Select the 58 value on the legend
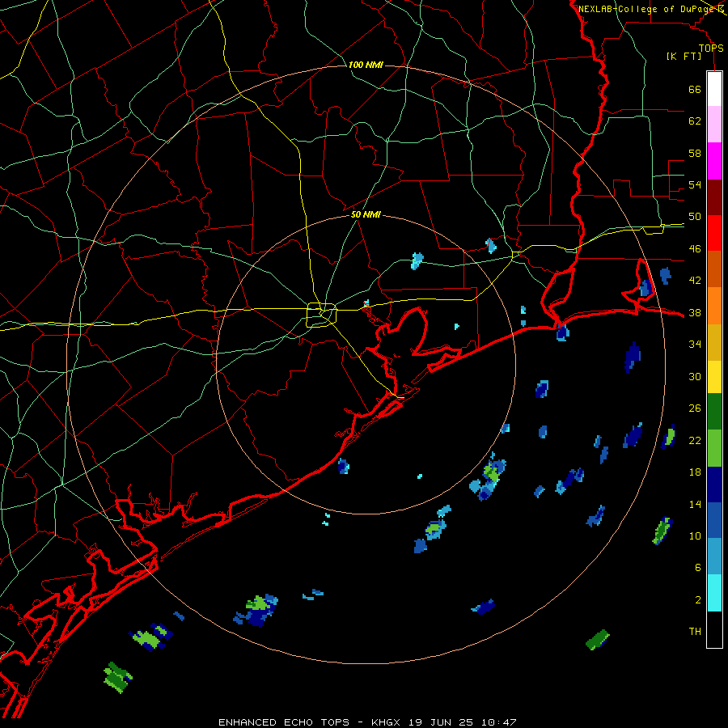 [695, 153]
